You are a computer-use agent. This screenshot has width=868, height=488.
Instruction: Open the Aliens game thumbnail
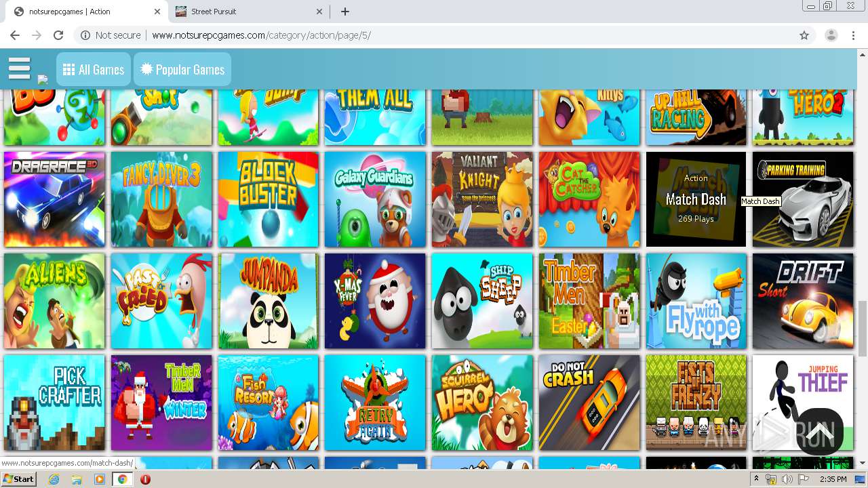point(54,301)
